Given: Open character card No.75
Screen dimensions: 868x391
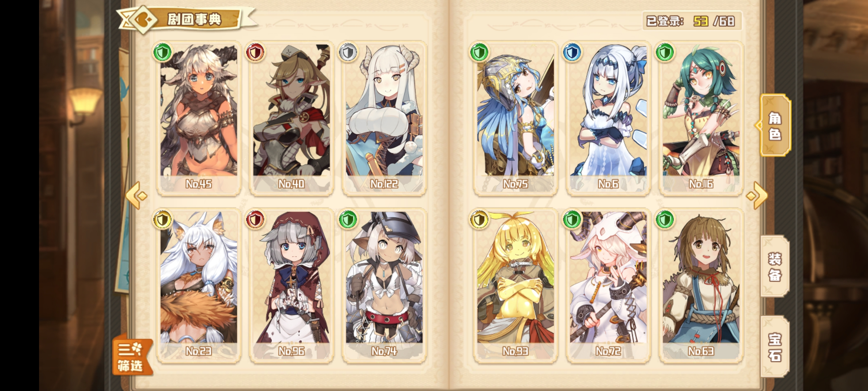Looking at the screenshot, I should click(x=515, y=118).
